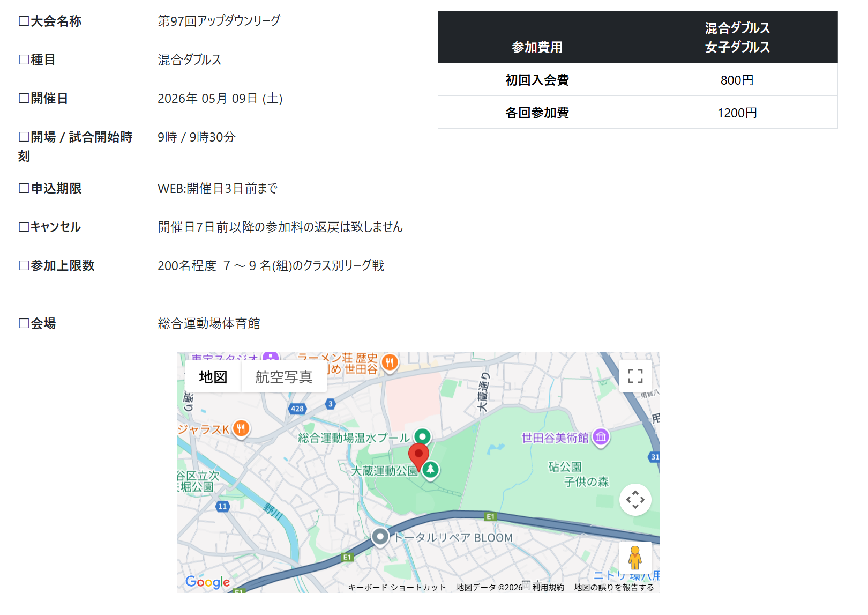
Task: Open the map camera controls button
Action: click(635, 500)
